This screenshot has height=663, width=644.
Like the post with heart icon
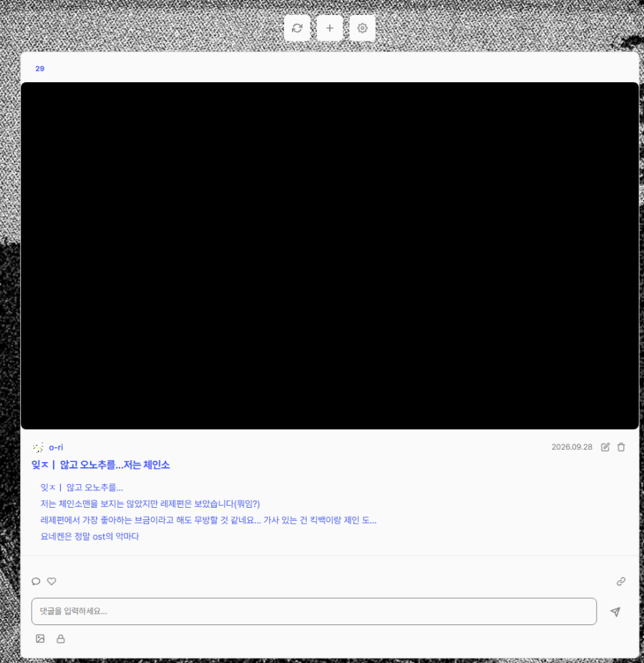tap(52, 581)
